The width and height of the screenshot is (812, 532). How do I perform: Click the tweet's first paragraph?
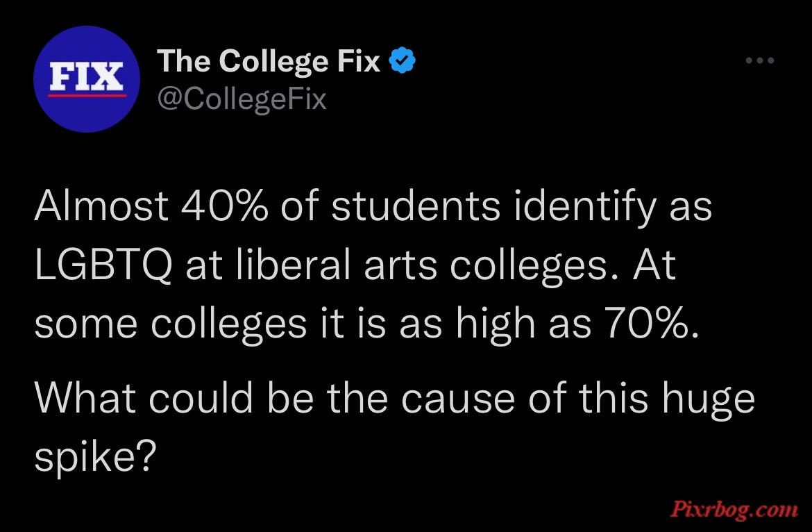tap(373, 265)
